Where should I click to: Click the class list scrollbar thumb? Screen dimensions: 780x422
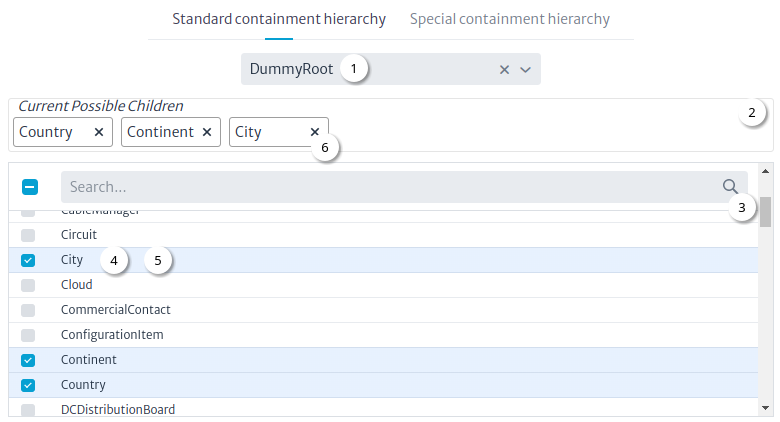[x=765, y=211]
